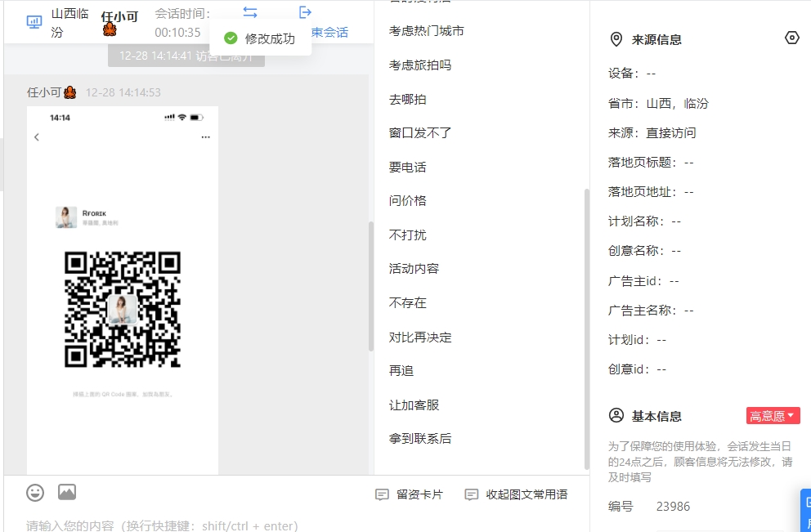This screenshot has width=811, height=532.
Task: Click the 结束会话 end conversation link
Action: tap(330, 32)
